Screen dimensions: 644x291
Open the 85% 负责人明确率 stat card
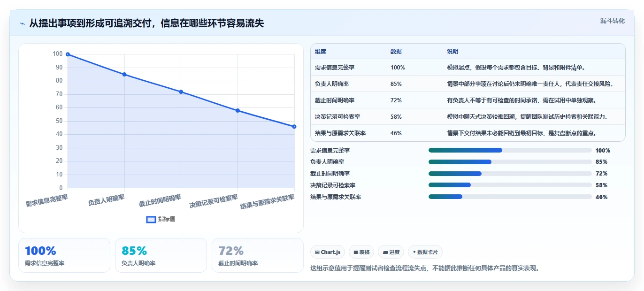(161, 255)
